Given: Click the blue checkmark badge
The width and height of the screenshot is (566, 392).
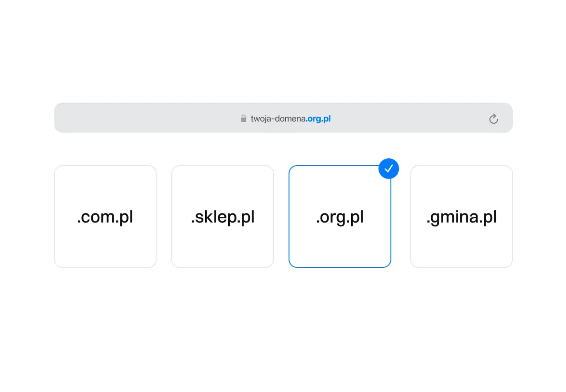Looking at the screenshot, I should point(389,168).
